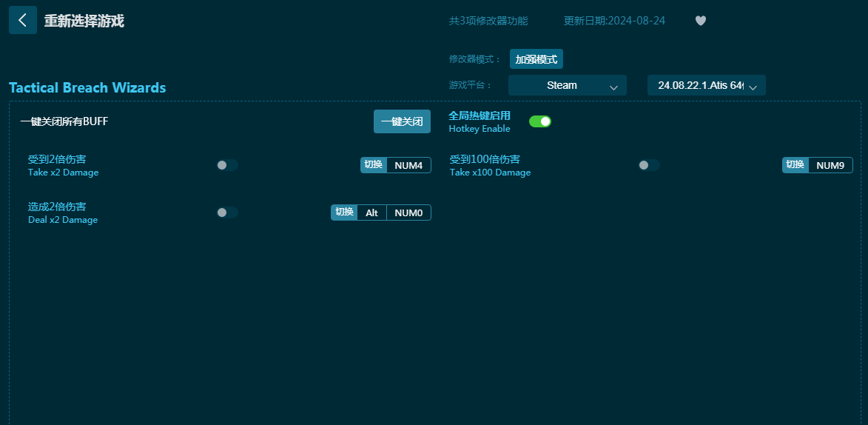Click the back arrow icon

[22, 20]
